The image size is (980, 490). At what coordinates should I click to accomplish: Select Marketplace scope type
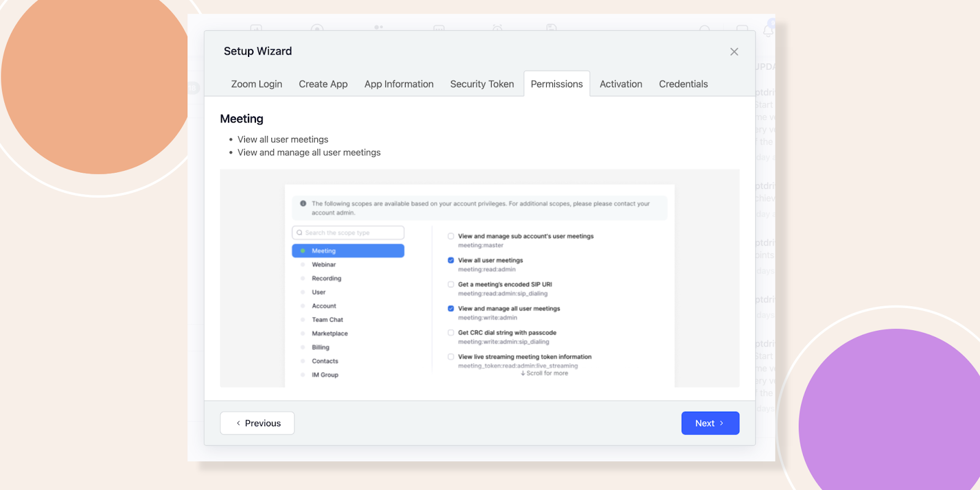[330, 333]
